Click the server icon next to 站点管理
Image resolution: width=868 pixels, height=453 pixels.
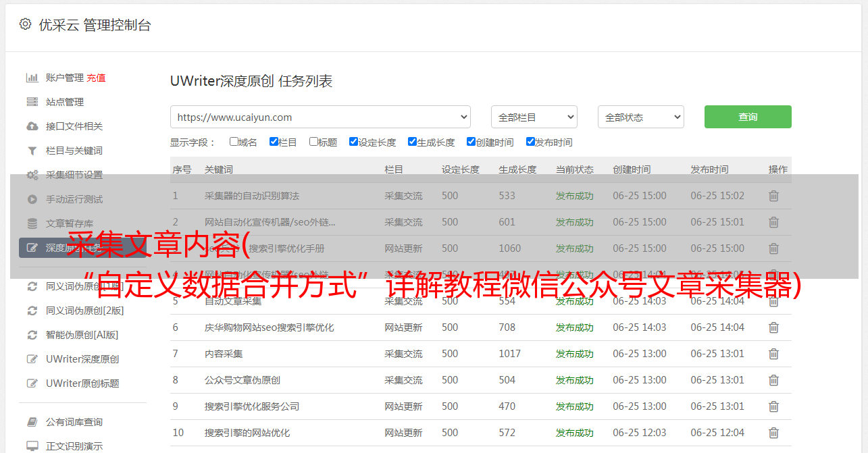32,102
